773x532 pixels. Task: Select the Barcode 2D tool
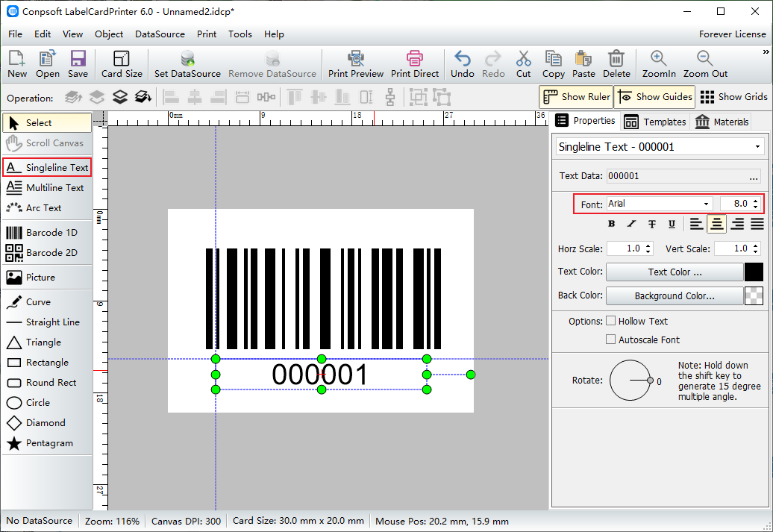point(47,252)
